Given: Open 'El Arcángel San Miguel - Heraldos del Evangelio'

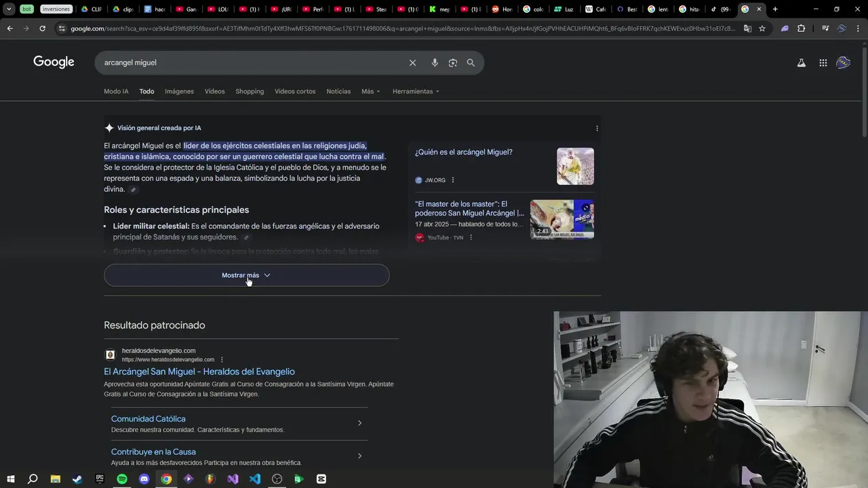Looking at the screenshot, I should point(199,371).
